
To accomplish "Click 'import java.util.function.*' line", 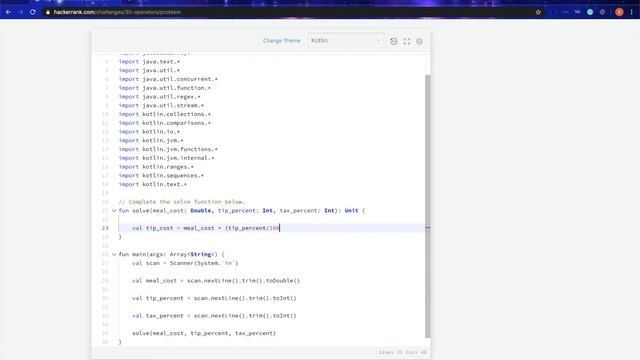I will click(164, 88).
